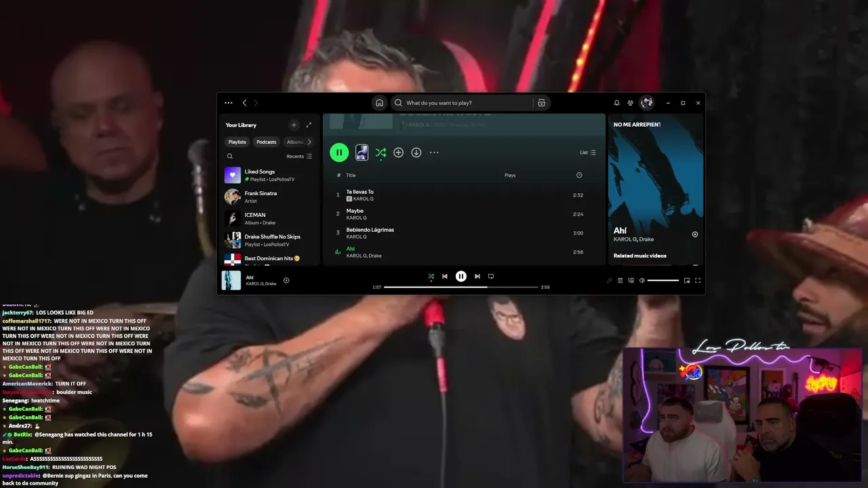
Task: Open the ICEMAN album
Action: click(270, 219)
